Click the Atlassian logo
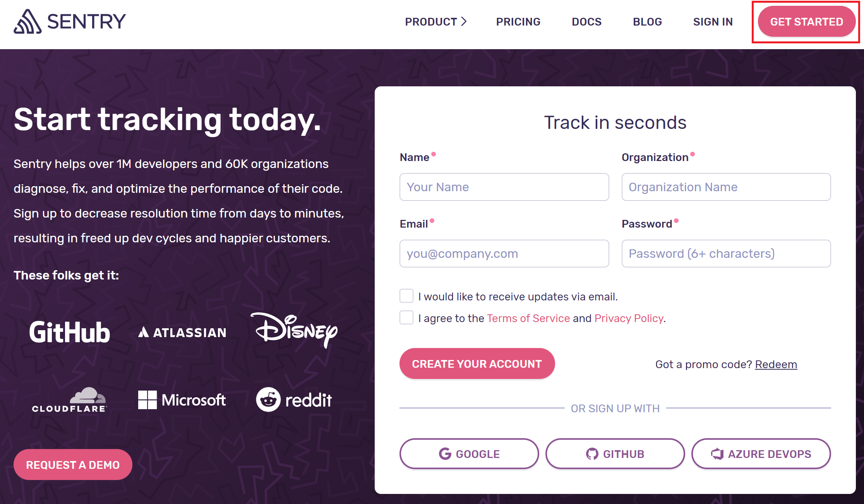This screenshot has height=504, width=864. point(182,332)
